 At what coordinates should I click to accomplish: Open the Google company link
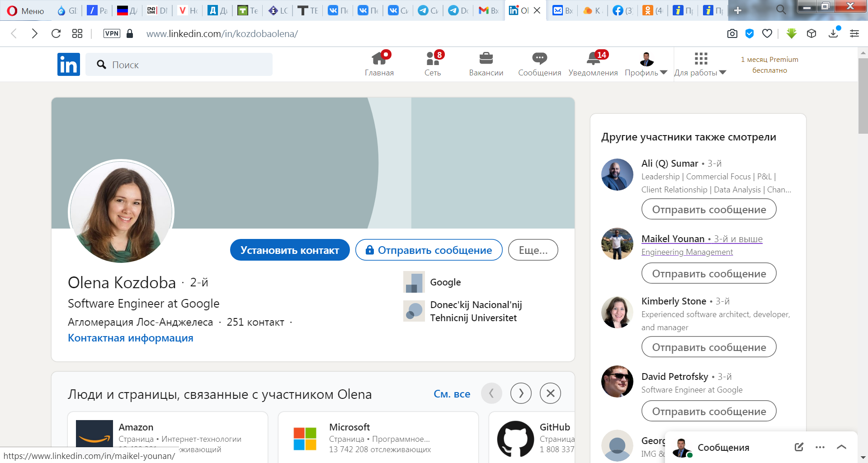click(x=432, y=282)
